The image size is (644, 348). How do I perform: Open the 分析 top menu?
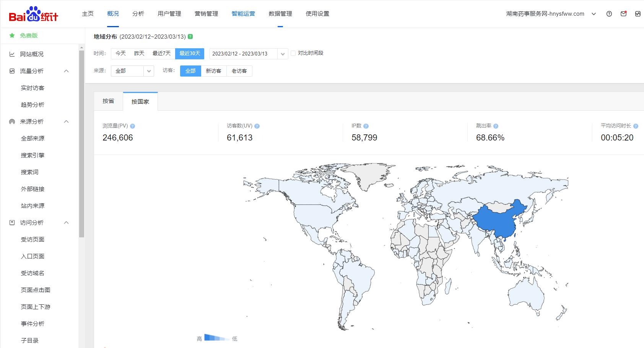[x=138, y=14]
